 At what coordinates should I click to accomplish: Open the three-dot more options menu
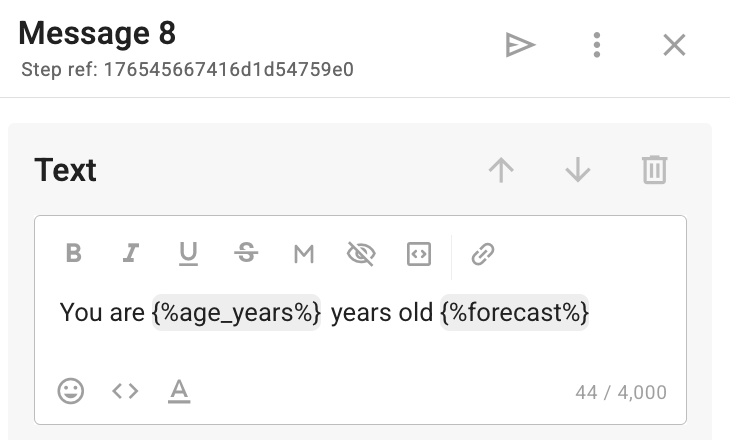[597, 45]
